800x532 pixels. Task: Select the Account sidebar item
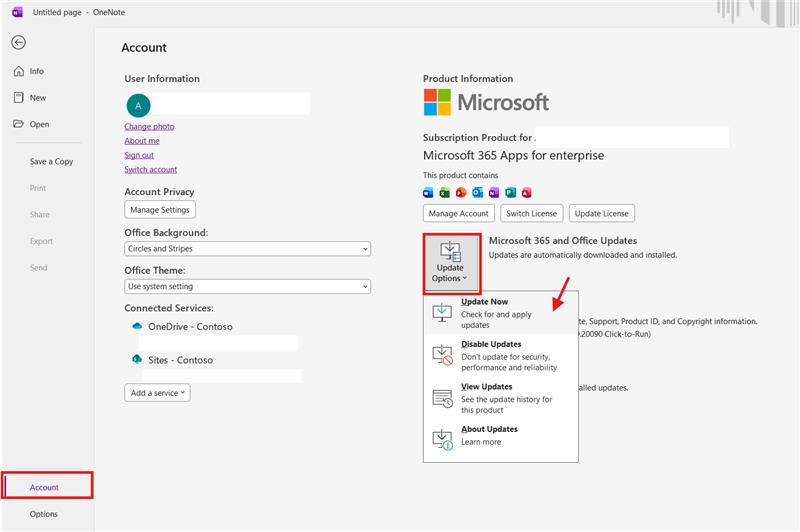click(47, 486)
